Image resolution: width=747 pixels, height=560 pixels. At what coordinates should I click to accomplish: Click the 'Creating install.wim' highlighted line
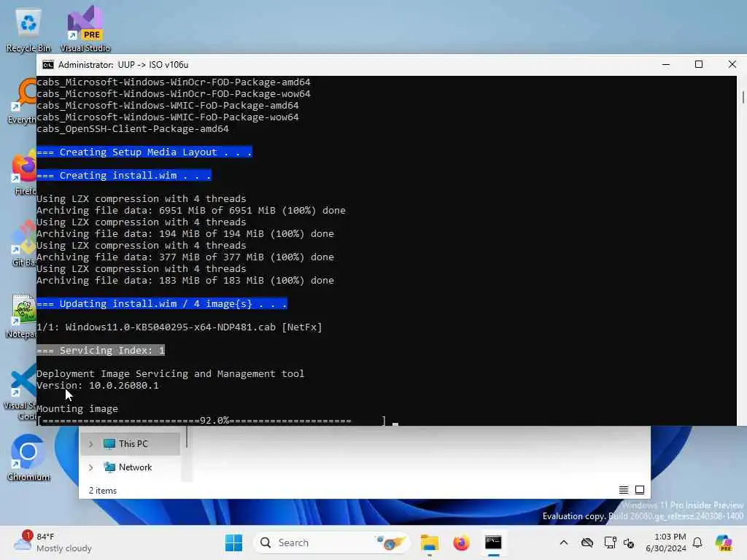[x=124, y=175]
